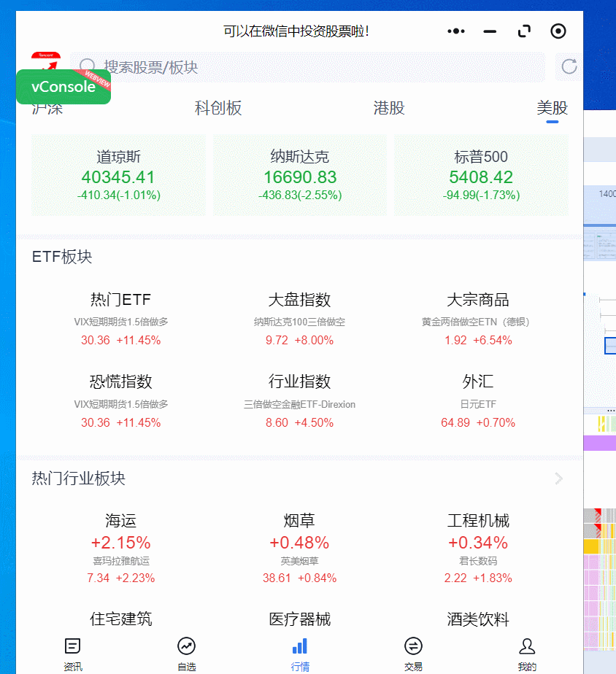Image resolution: width=616 pixels, height=674 pixels.
Task: Click the Tencent stock app logo
Action: [46, 61]
